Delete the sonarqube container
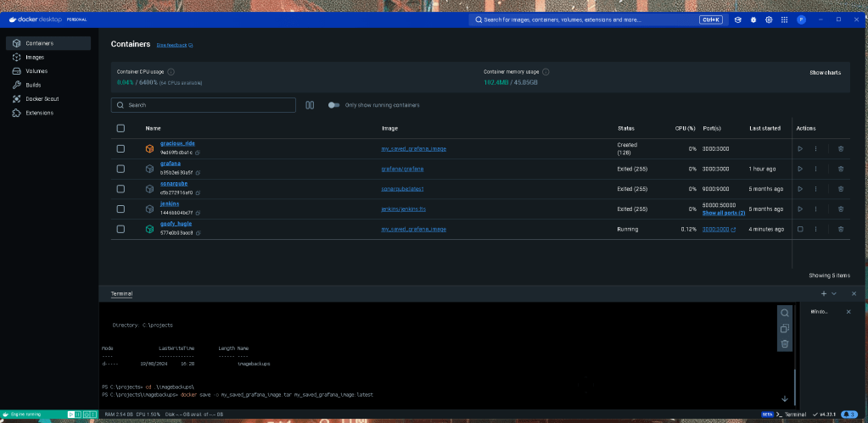Viewport: 868px width, 423px height. tap(840, 188)
